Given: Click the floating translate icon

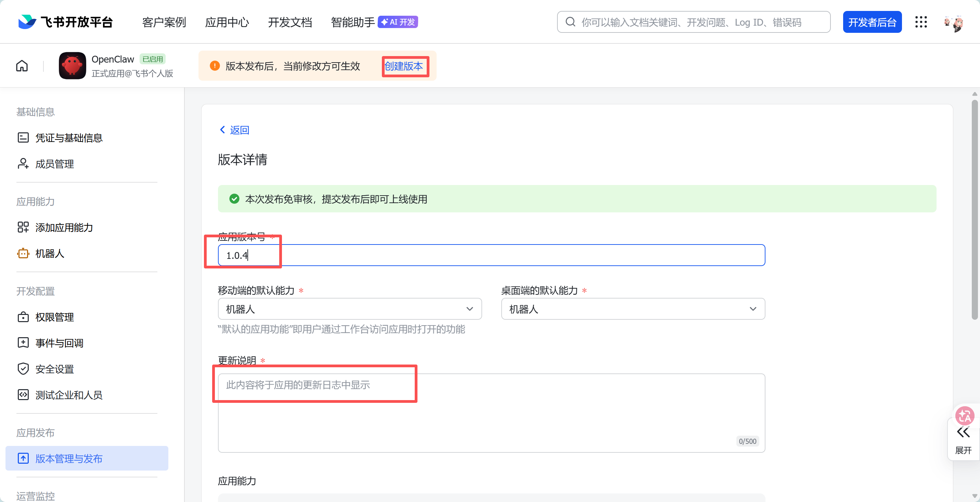Looking at the screenshot, I should pos(964,416).
